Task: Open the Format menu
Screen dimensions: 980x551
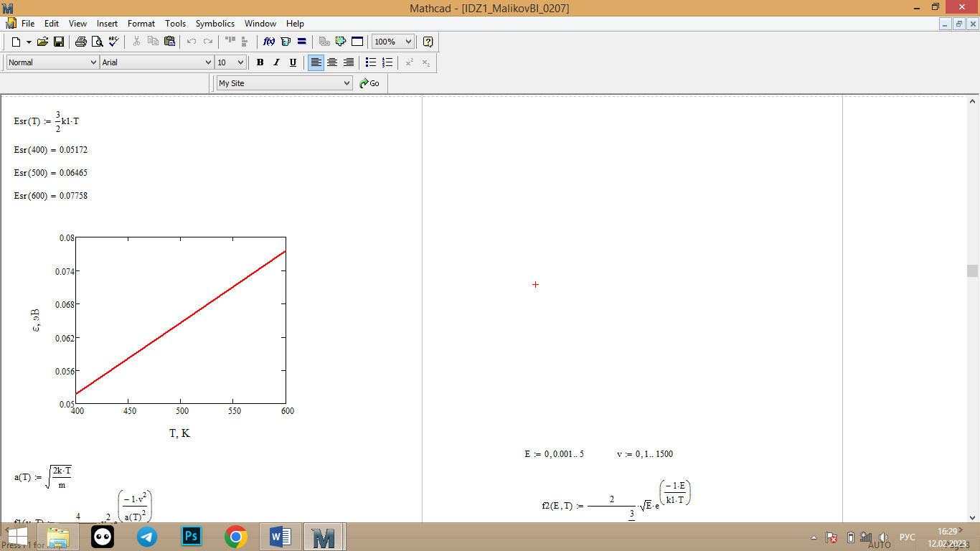Action: (x=141, y=24)
